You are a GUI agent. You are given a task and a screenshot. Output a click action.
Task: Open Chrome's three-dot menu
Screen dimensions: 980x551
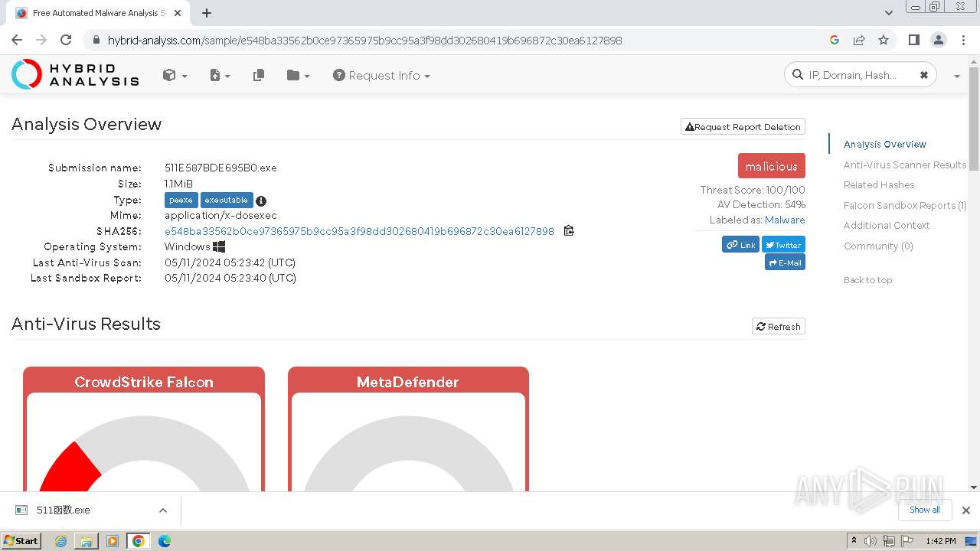(x=962, y=40)
